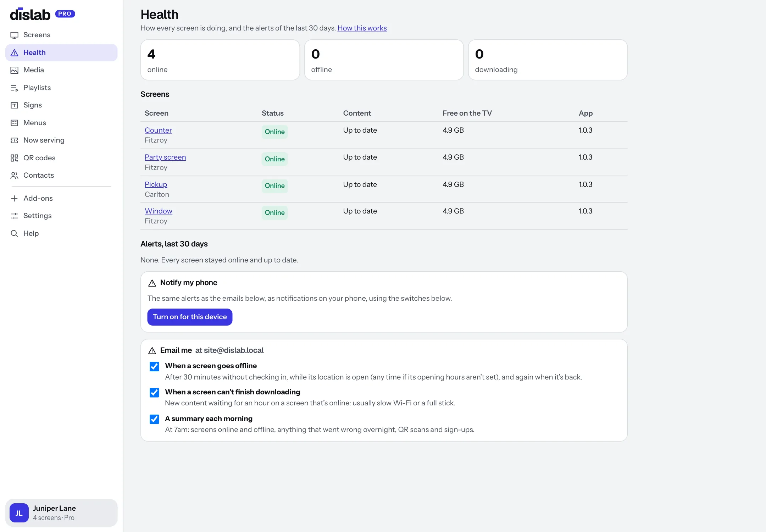Disable 'A summary each morning' checkbox
The width and height of the screenshot is (766, 532).
click(x=154, y=419)
